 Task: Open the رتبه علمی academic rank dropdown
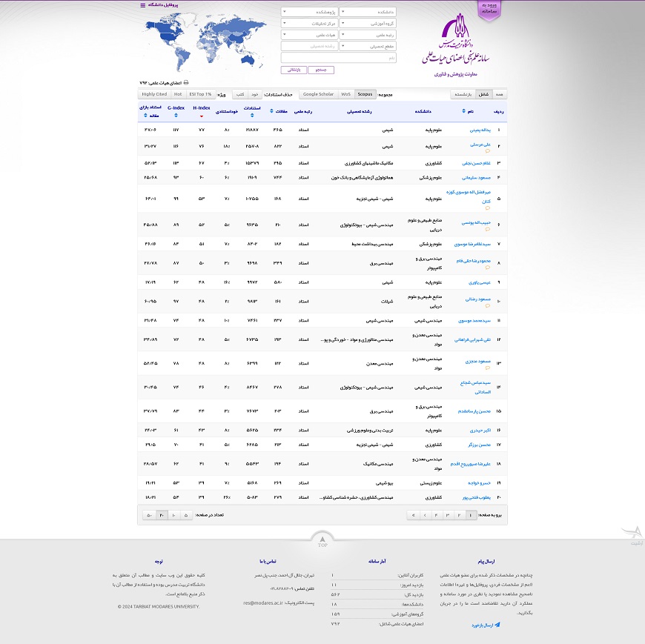pyautogui.click(x=368, y=34)
